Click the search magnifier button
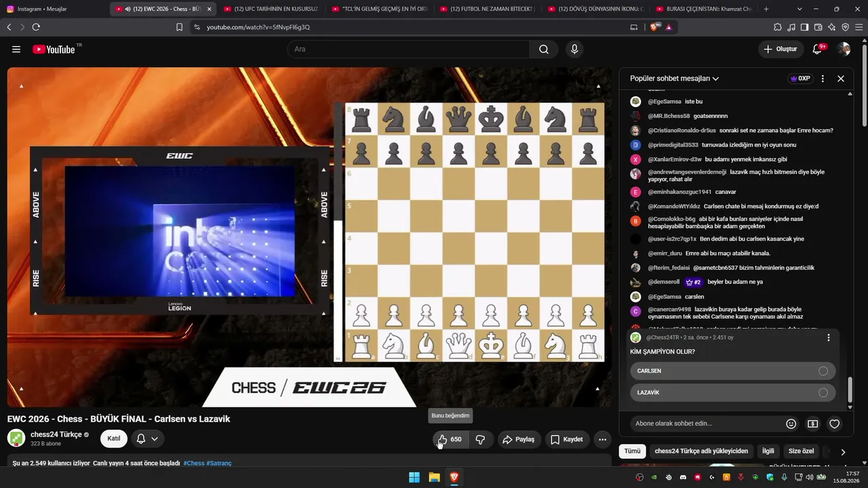The width and height of the screenshot is (868, 488). pyautogui.click(x=544, y=49)
